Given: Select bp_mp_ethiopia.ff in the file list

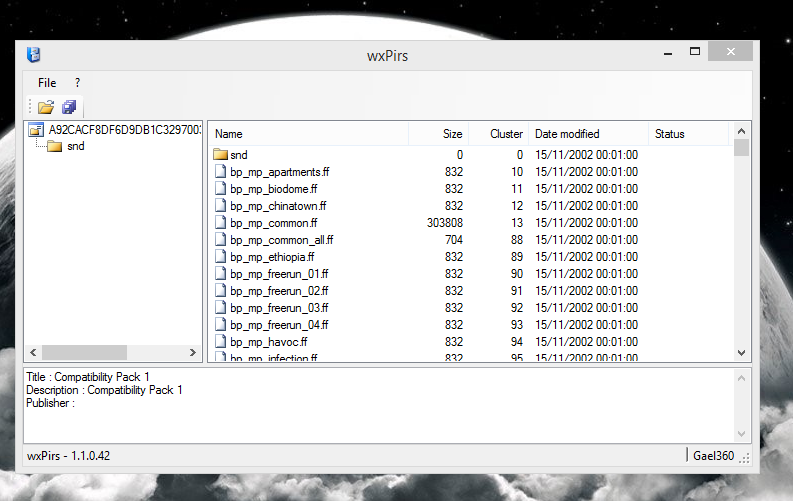Looking at the screenshot, I should (272, 257).
